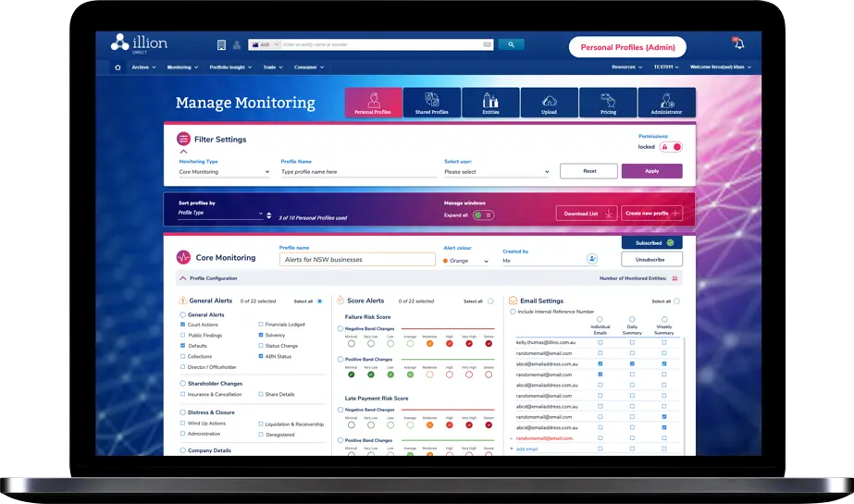854x504 pixels.
Task: Open the Monitoring Type dropdown
Action: (x=224, y=172)
